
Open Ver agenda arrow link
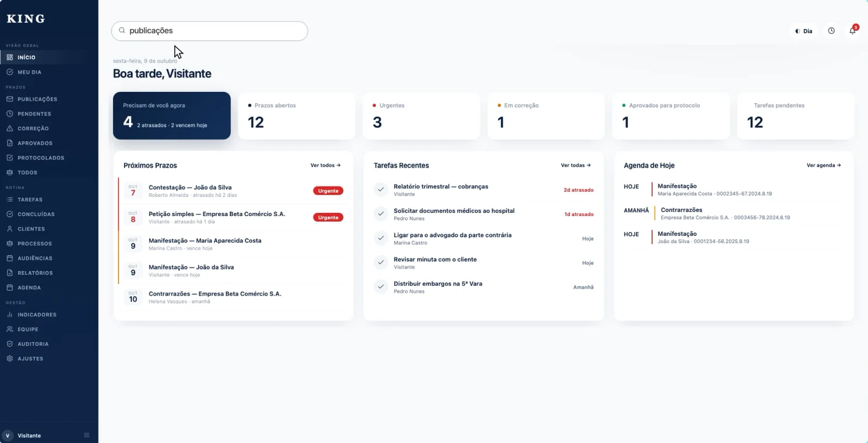coord(824,166)
